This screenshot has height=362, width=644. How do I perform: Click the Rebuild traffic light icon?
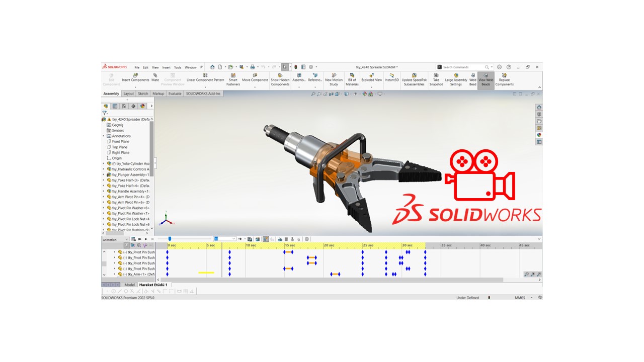(x=296, y=67)
